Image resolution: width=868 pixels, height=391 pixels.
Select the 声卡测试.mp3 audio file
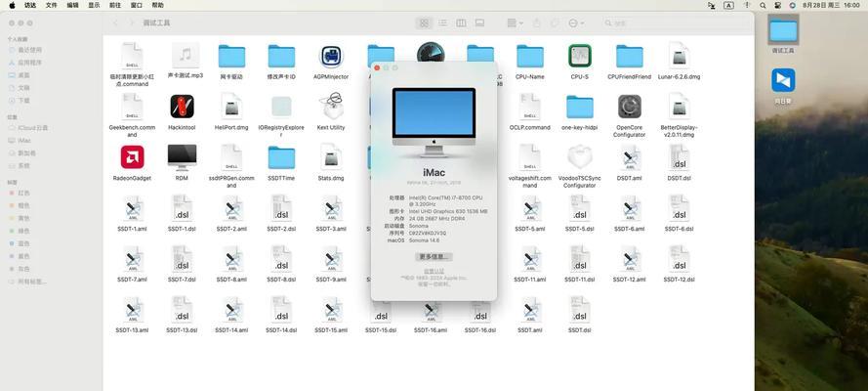tap(186, 56)
